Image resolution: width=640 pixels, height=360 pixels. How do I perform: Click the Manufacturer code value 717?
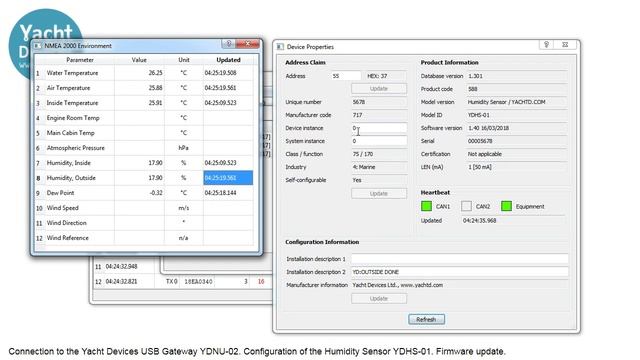(x=357, y=115)
